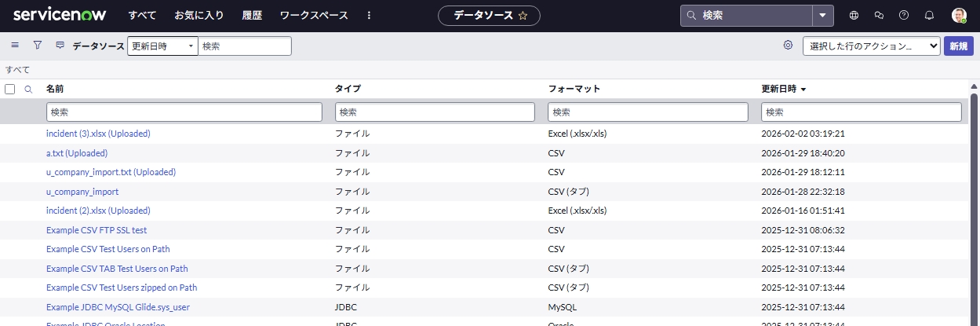The width and height of the screenshot is (980, 326).
Task: Open the list hamburger menu icon
Action: tap(15, 46)
